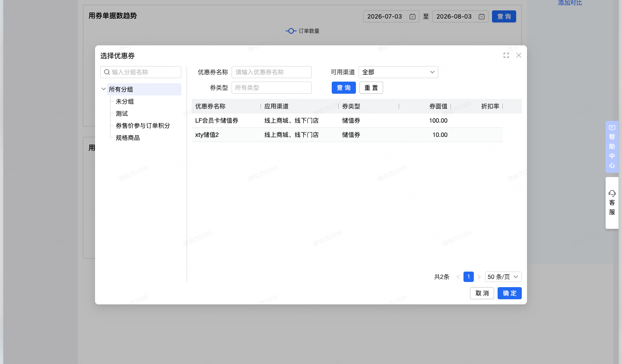
Task: Click the fullscreen icon in coupon dialog
Action: [x=506, y=55]
